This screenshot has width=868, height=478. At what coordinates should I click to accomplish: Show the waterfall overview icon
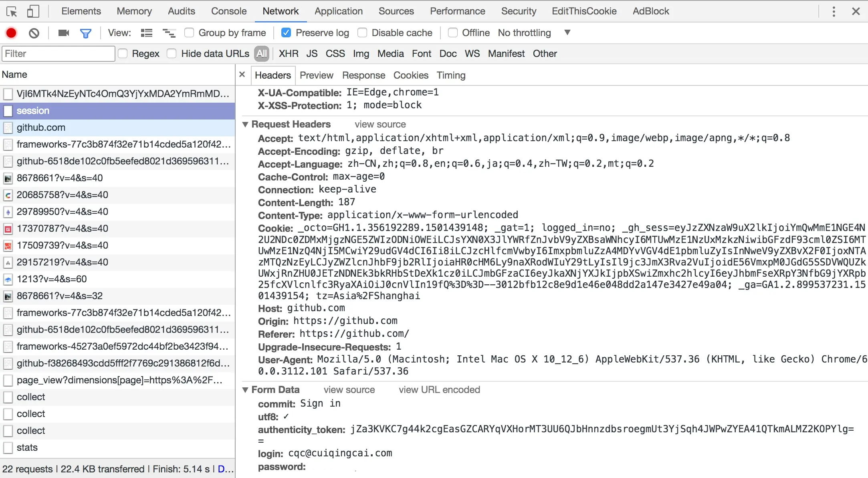169,33
